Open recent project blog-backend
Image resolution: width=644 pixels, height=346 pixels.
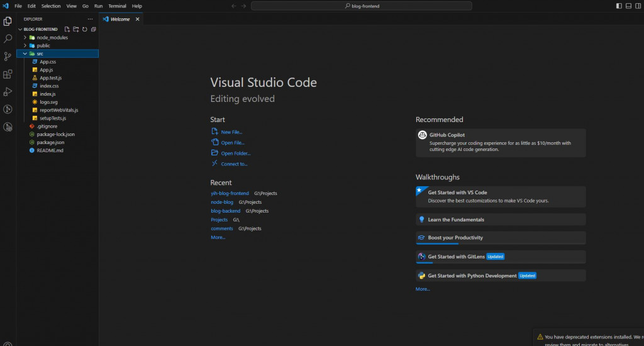point(226,211)
